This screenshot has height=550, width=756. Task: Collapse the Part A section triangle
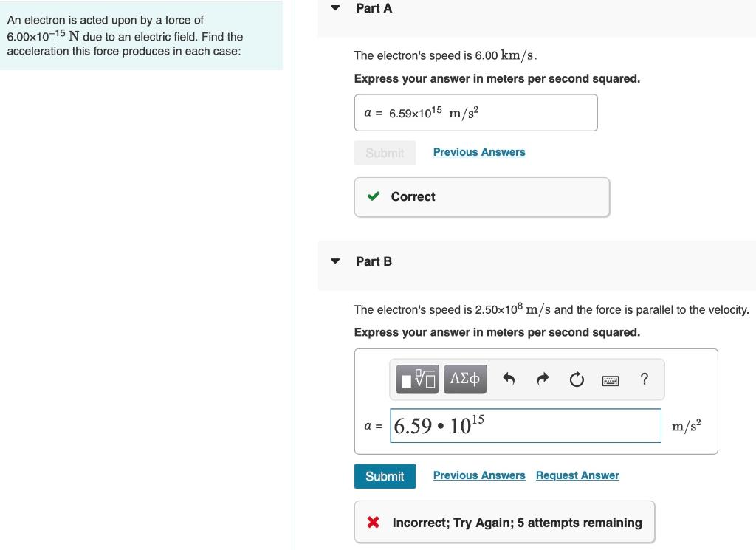[334, 7]
